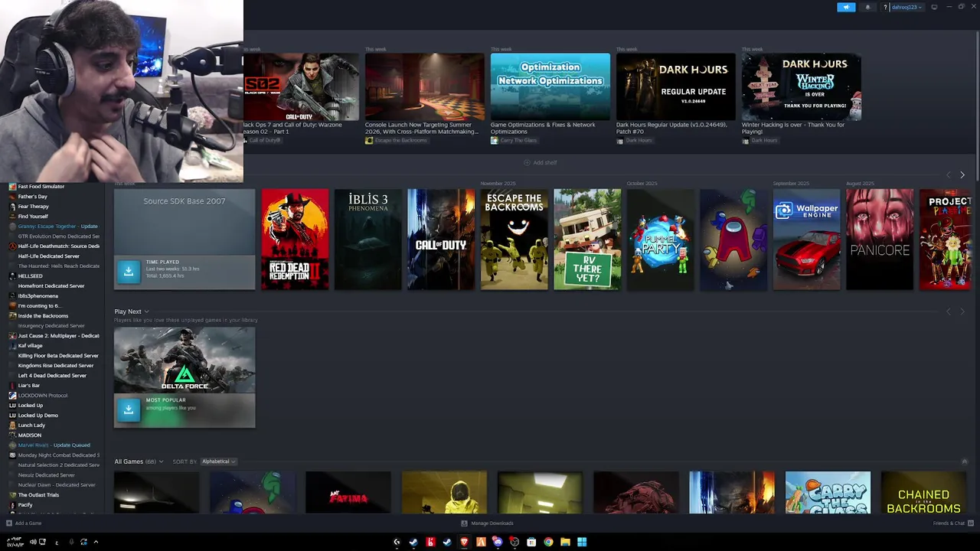Open Console Launch Summer 2026 news card

point(425,86)
